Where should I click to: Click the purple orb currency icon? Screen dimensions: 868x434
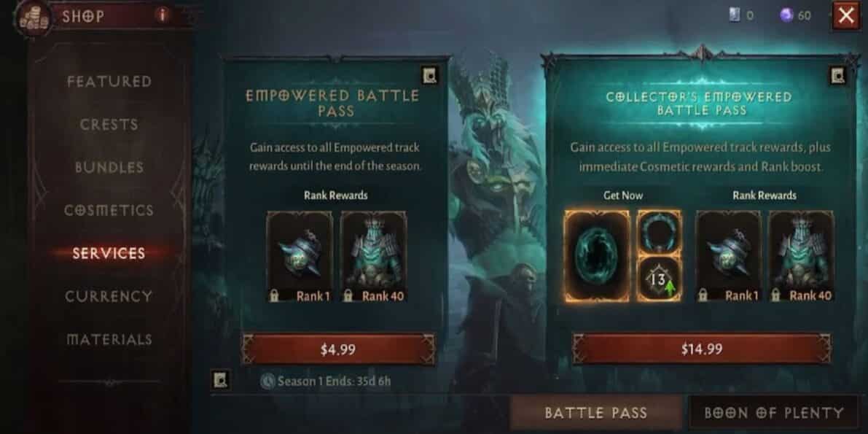(x=786, y=15)
